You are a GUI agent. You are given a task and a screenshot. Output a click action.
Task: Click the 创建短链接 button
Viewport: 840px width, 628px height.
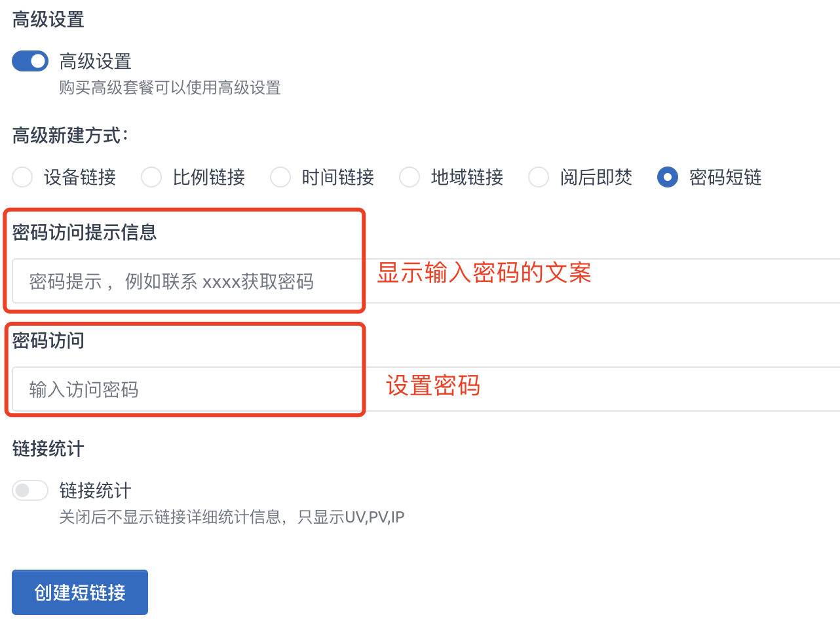click(x=79, y=591)
